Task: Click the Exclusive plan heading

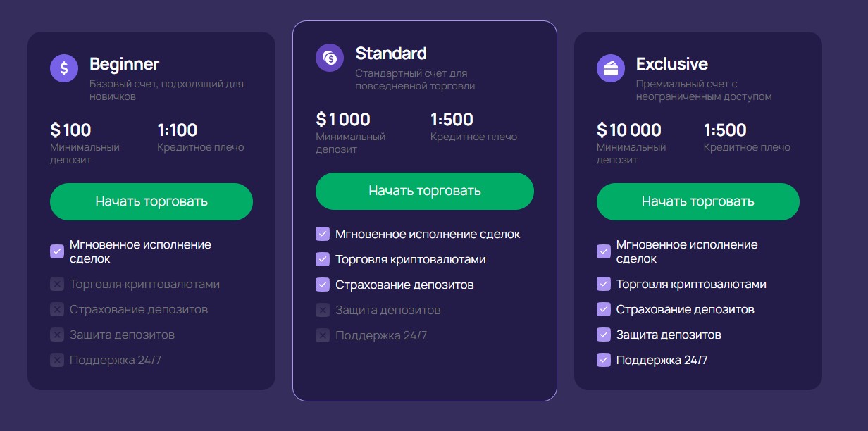Action: 671,64
